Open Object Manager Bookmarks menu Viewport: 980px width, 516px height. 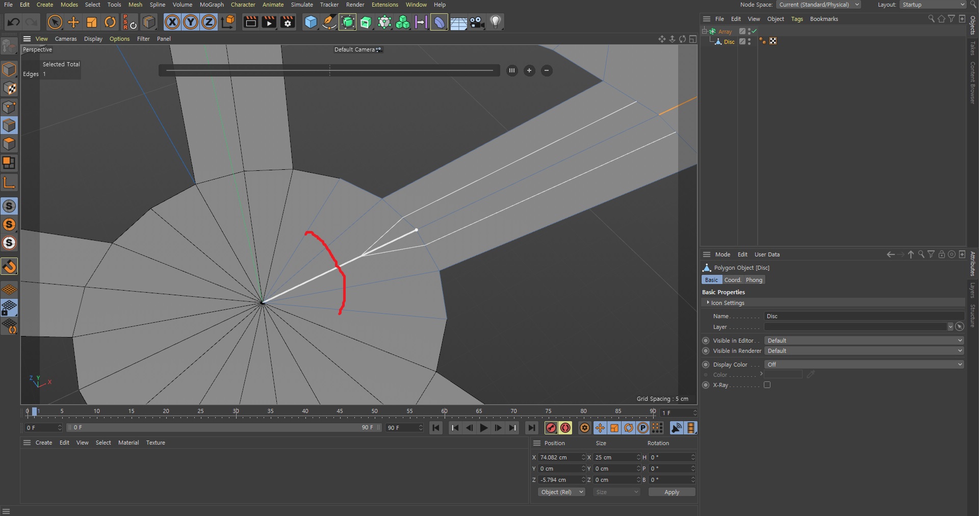click(x=824, y=19)
